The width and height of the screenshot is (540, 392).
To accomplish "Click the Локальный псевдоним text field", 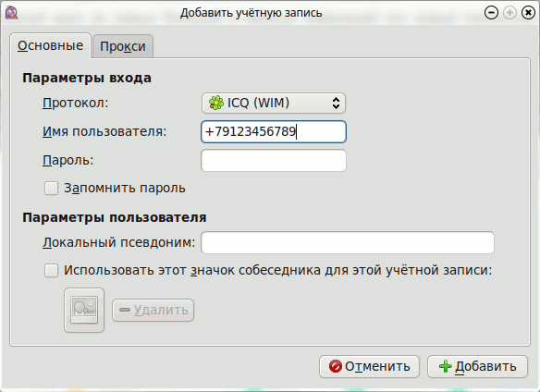I will [348, 242].
